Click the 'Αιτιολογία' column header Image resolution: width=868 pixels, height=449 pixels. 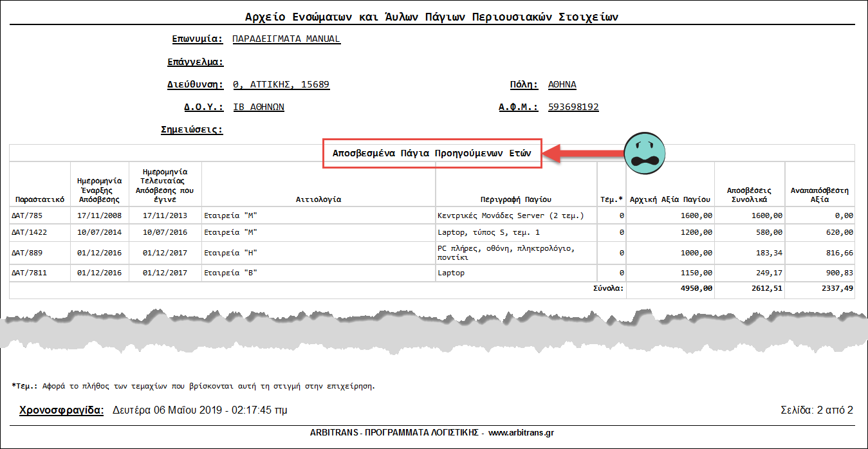[x=319, y=199]
